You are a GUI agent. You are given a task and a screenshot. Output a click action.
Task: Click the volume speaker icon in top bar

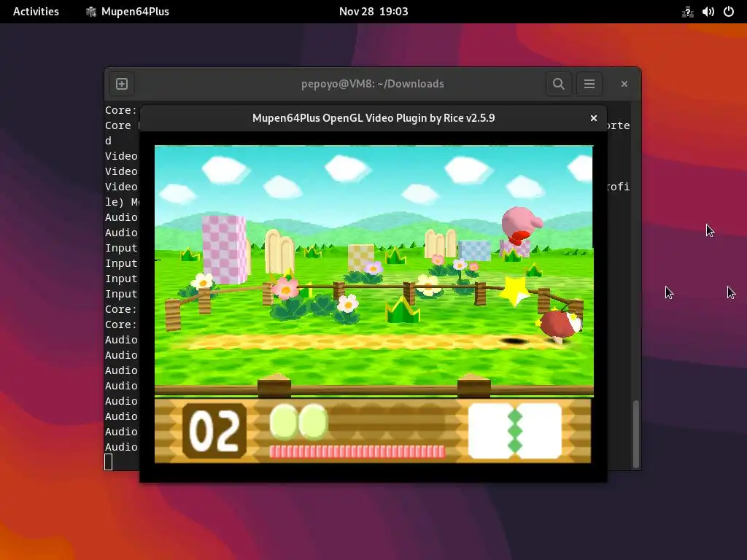click(x=708, y=12)
